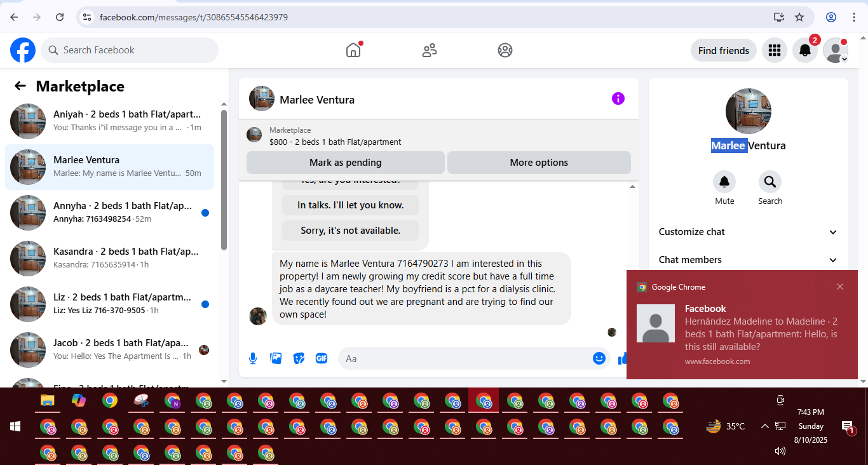868x465 pixels.
Task: Open Chrome profile icon in toolbar
Action: coord(831,17)
